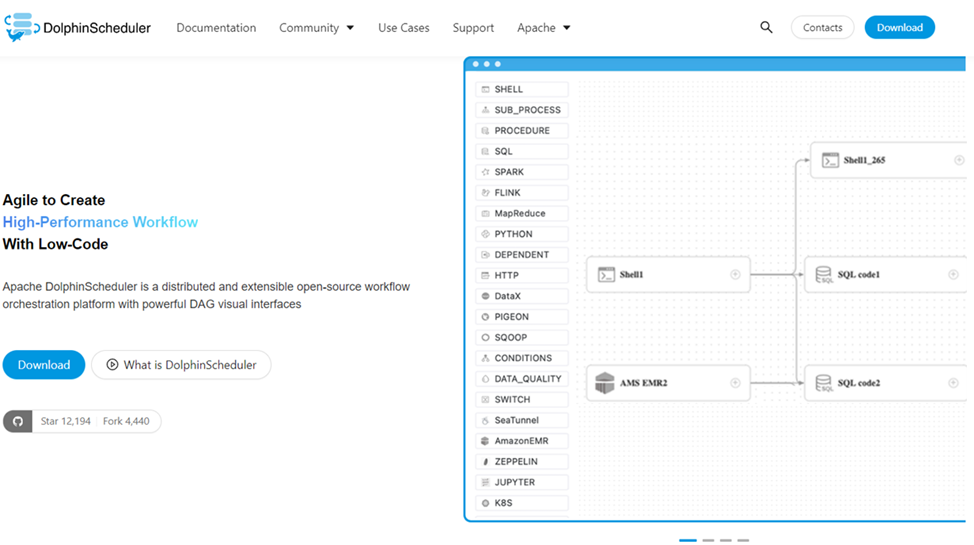Select the second carousel indicator
Screen dimensions: 974x545
click(x=708, y=541)
